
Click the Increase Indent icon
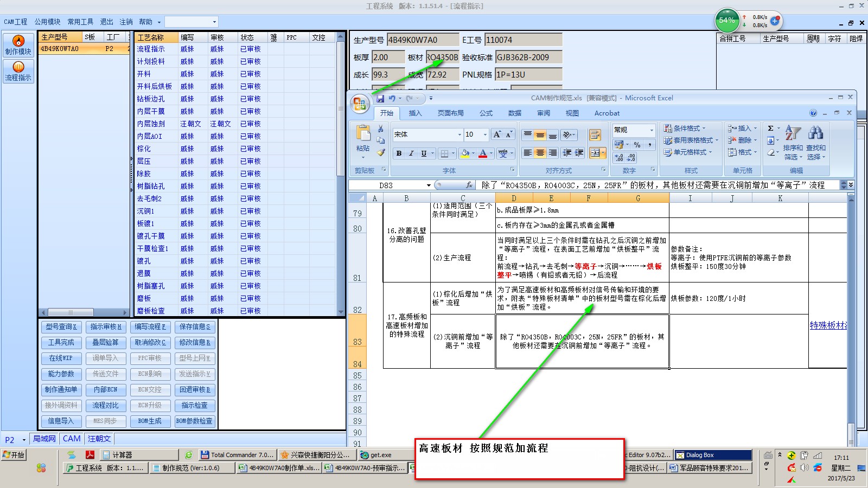tap(579, 153)
